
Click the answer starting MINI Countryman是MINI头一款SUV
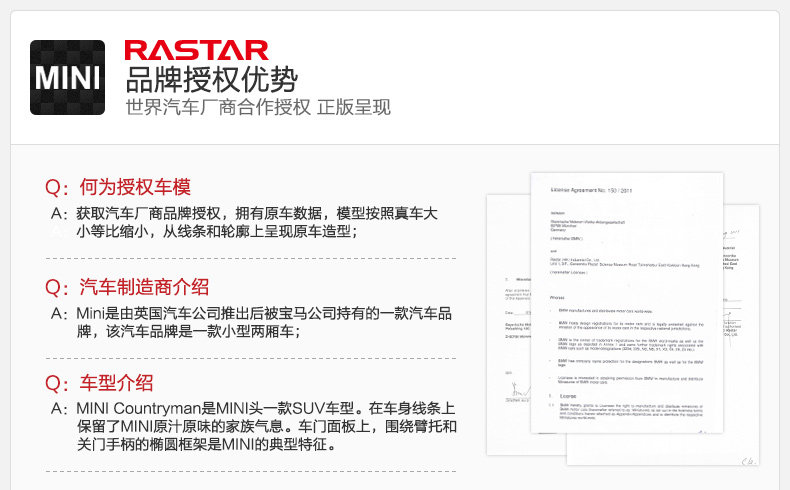point(266,408)
